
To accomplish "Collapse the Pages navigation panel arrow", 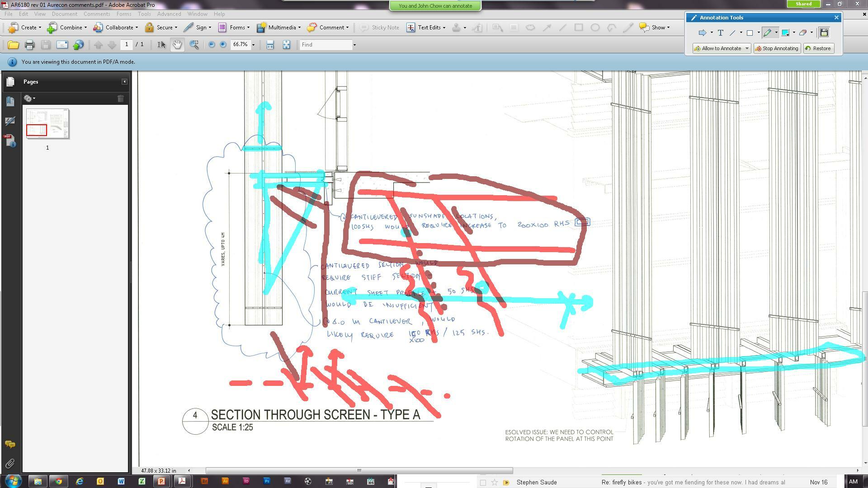I will 124,82.
